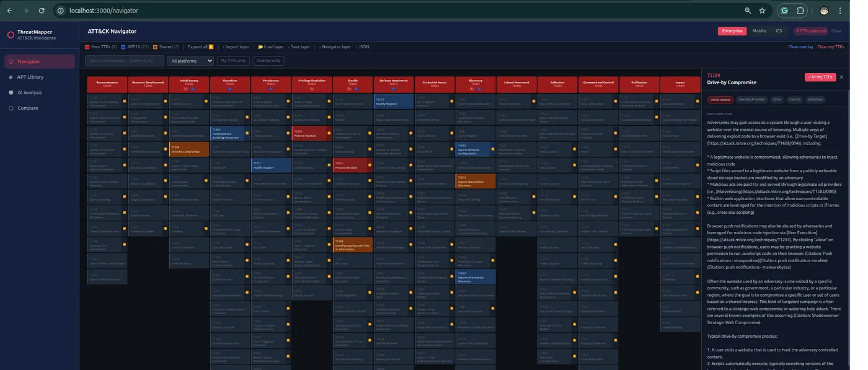Open Process Injection under Privilege Escalation
The image size is (868, 370).
311,133
